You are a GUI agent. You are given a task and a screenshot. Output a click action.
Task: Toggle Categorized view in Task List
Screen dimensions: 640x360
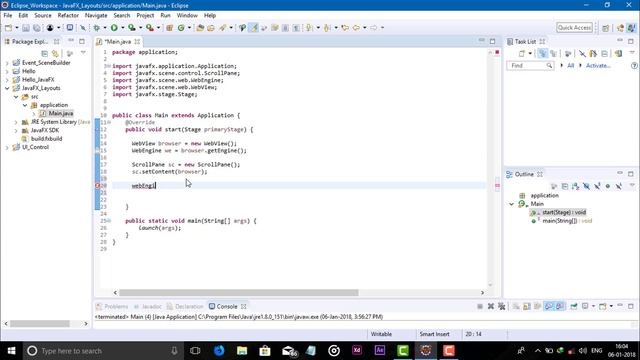(x=542, y=53)
